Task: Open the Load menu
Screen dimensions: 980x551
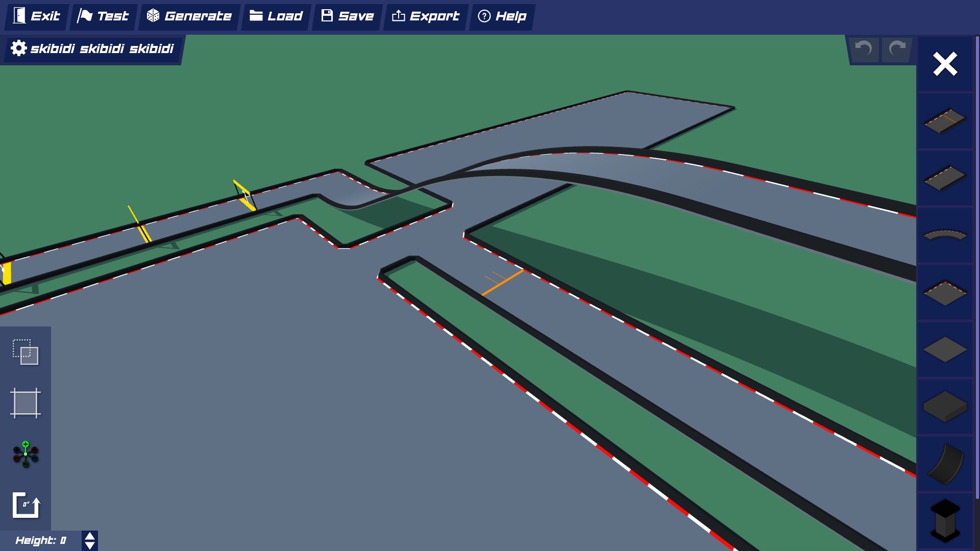Action: pos(275,16)
